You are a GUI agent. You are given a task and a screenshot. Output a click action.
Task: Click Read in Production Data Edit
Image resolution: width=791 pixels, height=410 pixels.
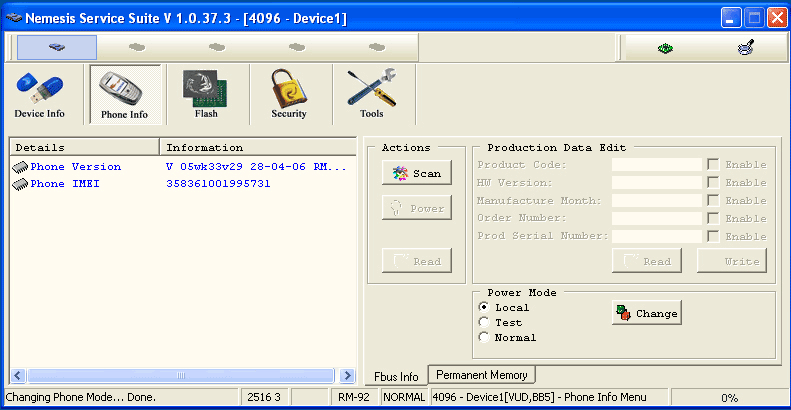647,261
